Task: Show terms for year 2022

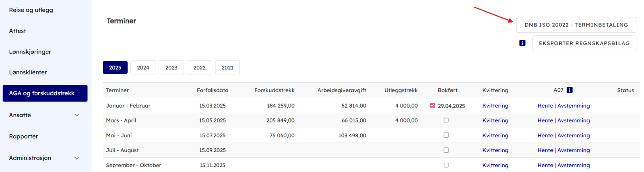Action: (199, 68)
